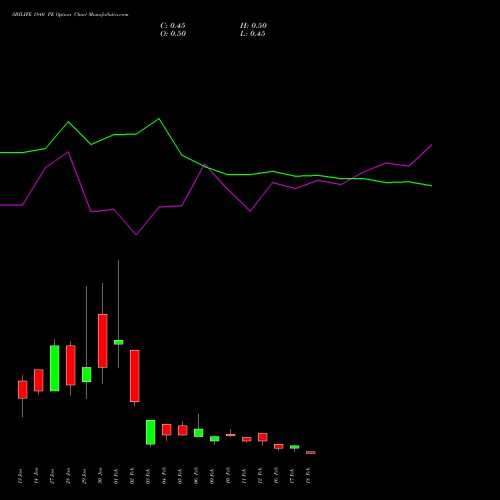Image resolution: width=500 pixels, height=500 pixels.
Task: Select the 17 Feb date label
Action: pyautogui.click(x=292, y=476)
